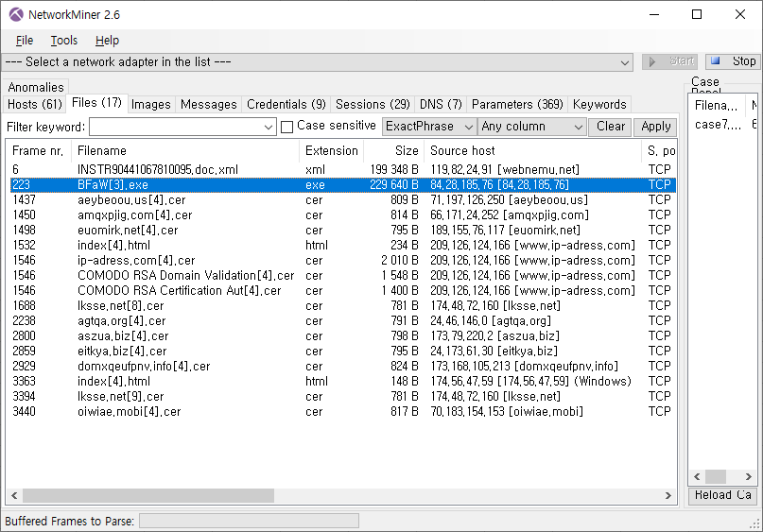Switch to the Anomalies tab

[36, 87]
